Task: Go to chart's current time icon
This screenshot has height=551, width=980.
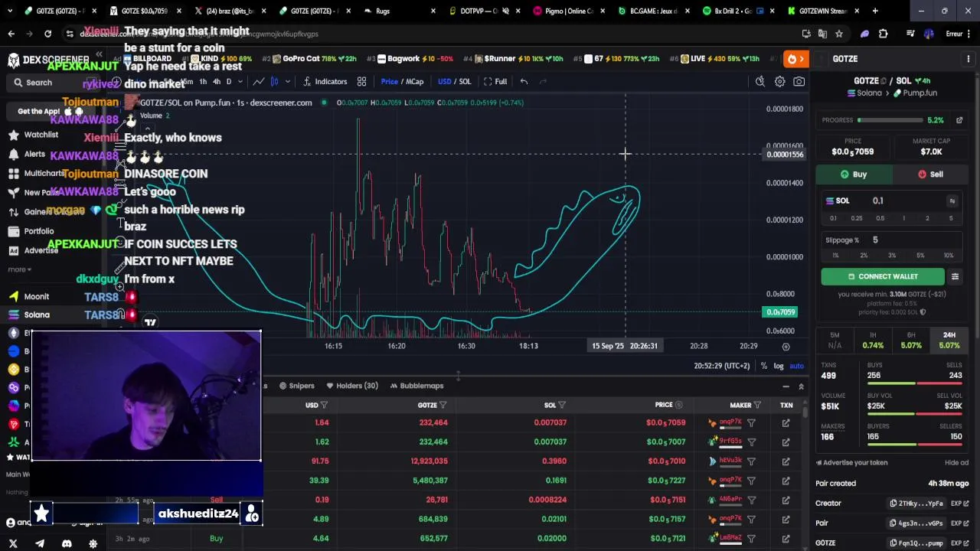Action: pos(786,347)
